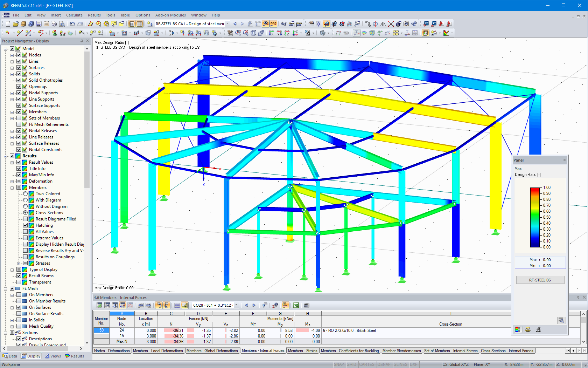Go to previous result case arrow

(235, 24)
